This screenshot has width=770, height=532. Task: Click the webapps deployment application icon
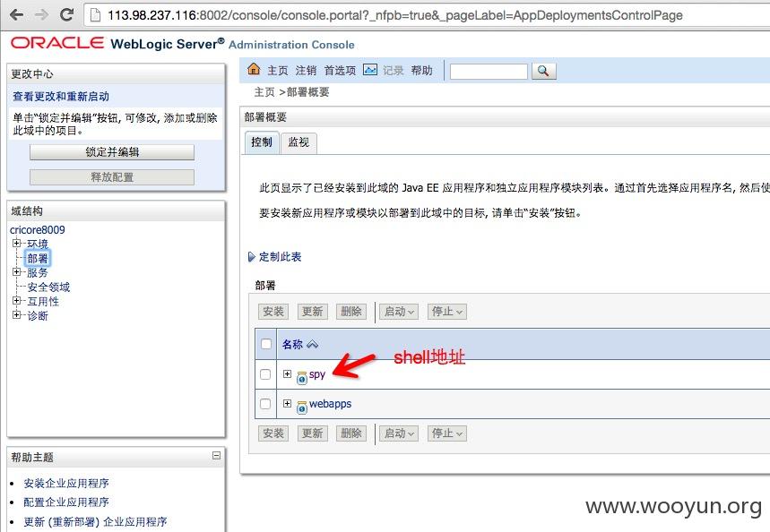tap(302, 407)
